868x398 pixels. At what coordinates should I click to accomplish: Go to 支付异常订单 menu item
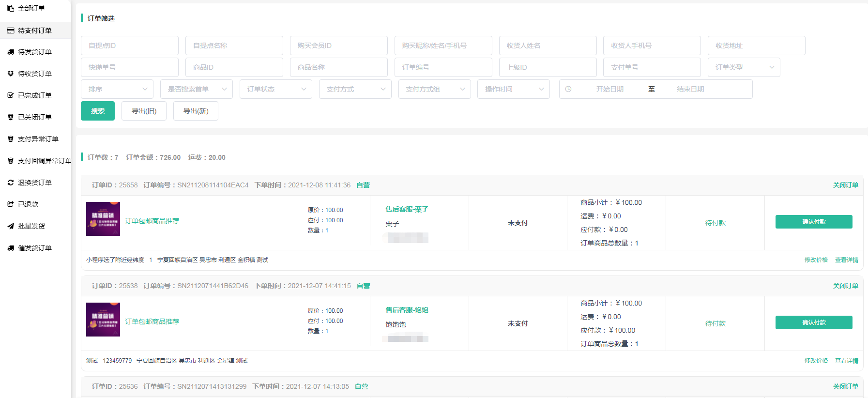[x=38, y=139]
